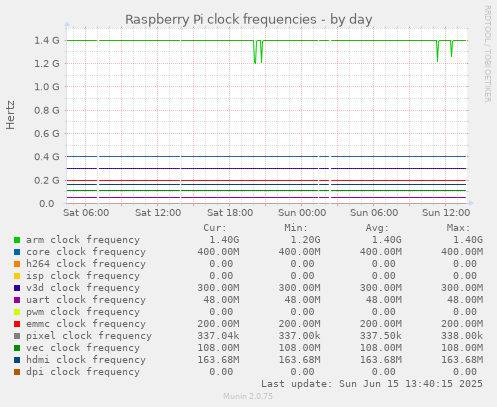Click the purple v3d clock legend swatch
The height and width of the screenshot is (407, 497).
click(17, 288)
